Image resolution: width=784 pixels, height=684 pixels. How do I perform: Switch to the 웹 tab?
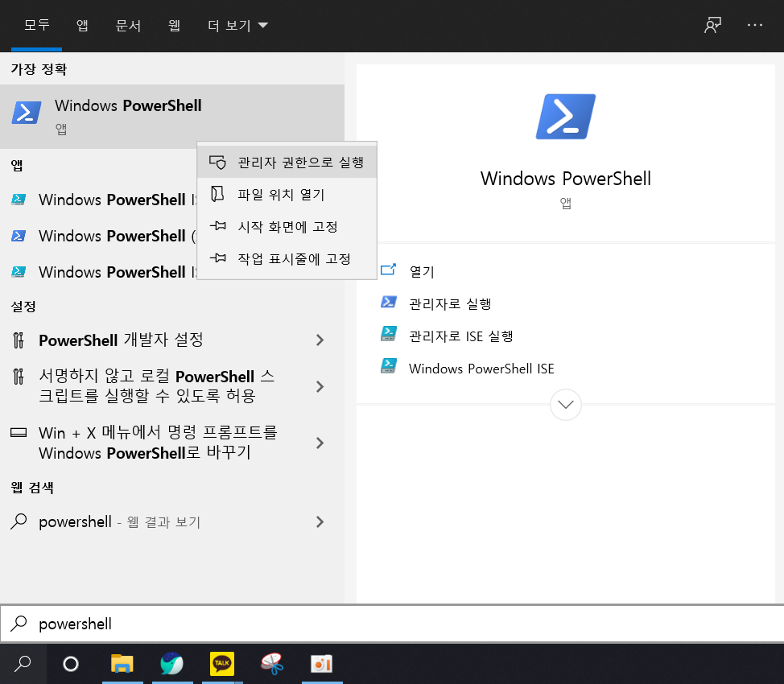[x=174, y=25]
